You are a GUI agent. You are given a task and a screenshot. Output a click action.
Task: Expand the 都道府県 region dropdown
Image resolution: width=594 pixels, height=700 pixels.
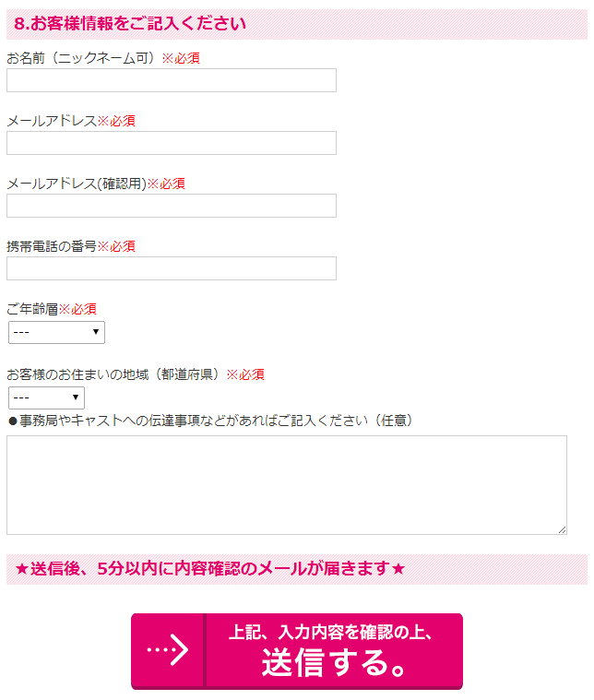click(x=46, y=397)
